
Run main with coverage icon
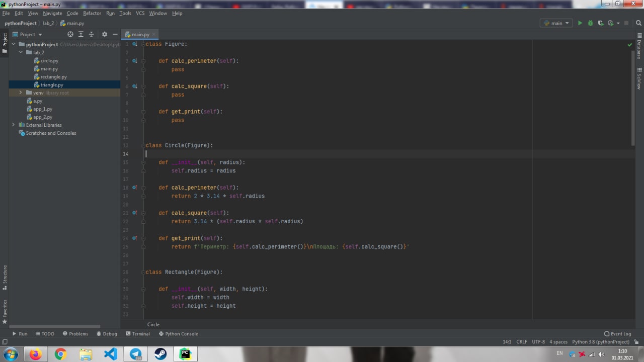click(600, 23)
